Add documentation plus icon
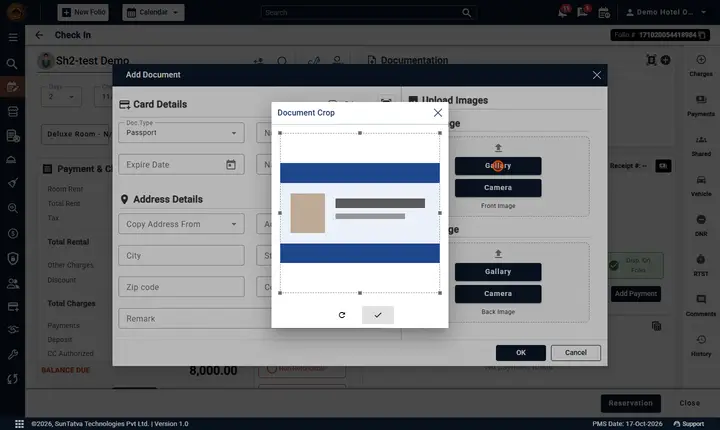The height and width of the screenshot is (430, 720). [665, 60]
